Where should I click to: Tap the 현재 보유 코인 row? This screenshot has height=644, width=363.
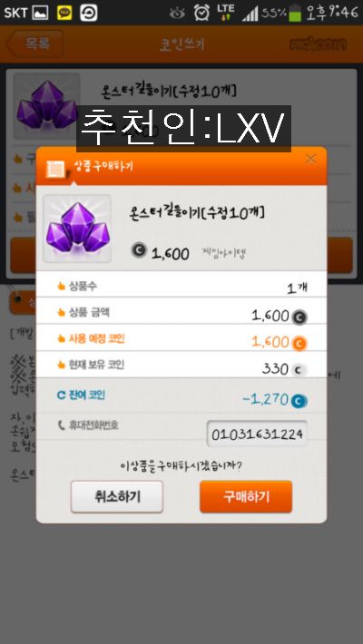click(181, 365)
